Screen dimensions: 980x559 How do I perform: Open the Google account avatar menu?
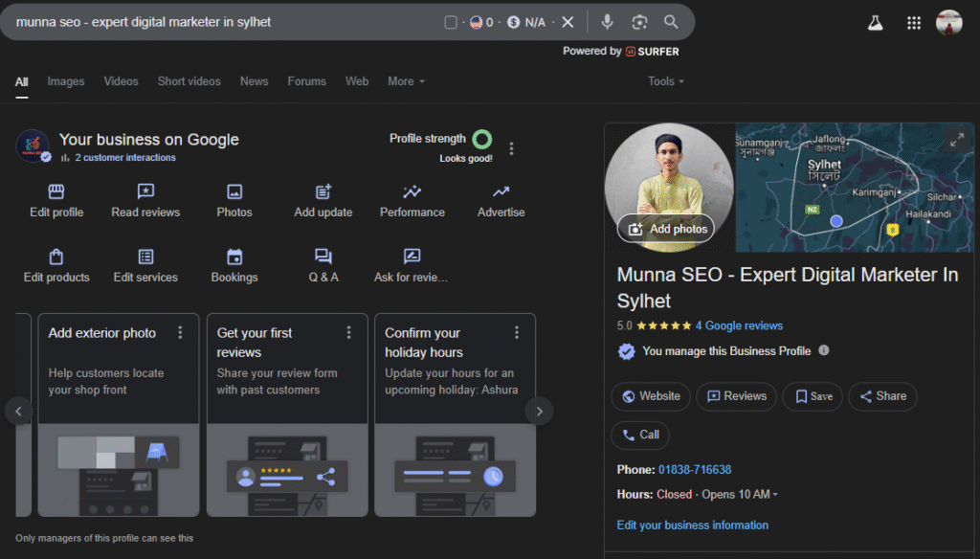click(948, 23)
